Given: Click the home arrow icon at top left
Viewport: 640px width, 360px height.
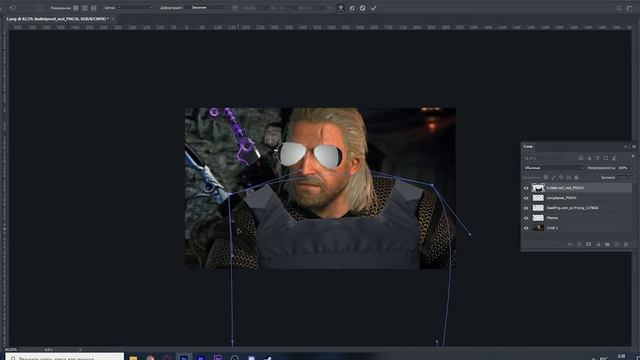Looking at the screenshot, I should point(13,8).
